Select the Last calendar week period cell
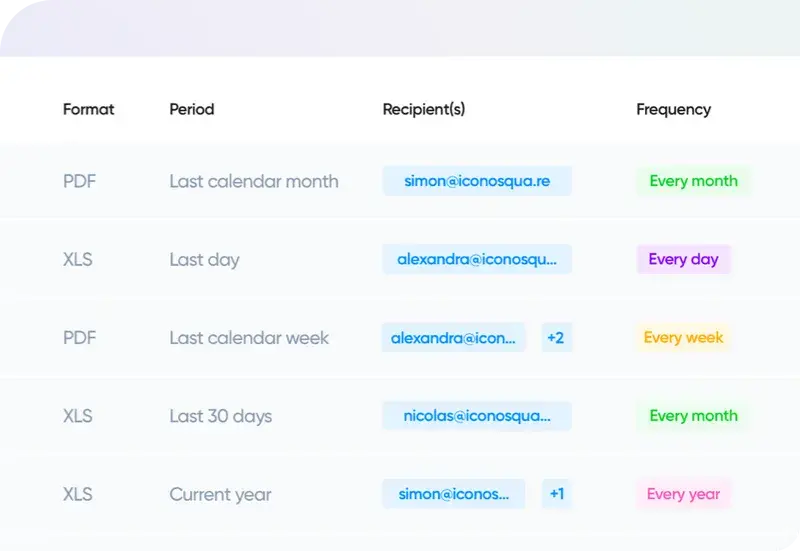The width and height of the screenshot is (800, 551). (x=249, y=338)
